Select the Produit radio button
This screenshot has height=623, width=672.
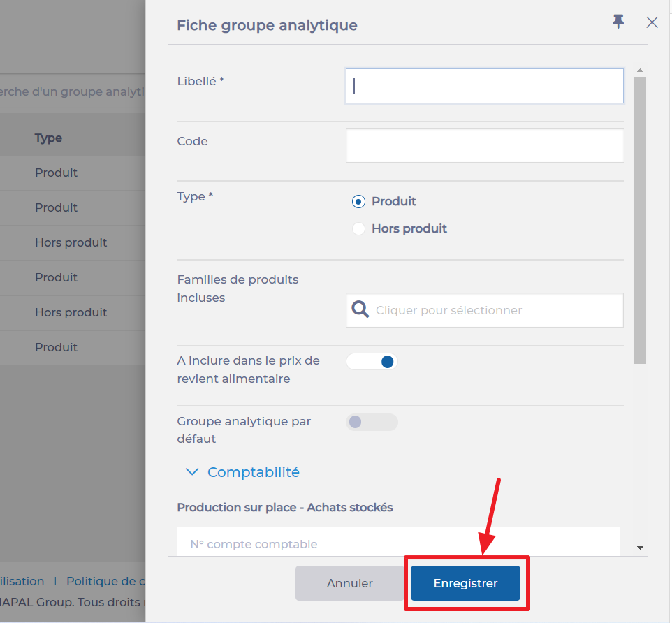(x=358, y=202)
